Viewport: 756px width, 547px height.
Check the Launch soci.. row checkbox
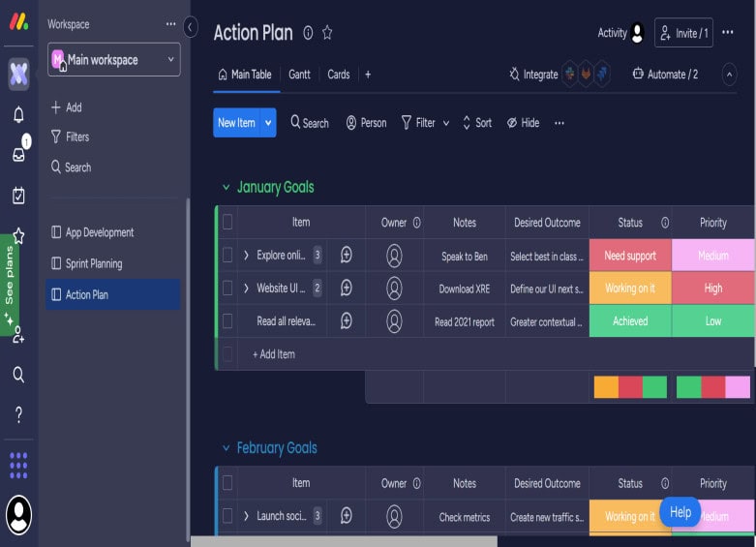227,516
